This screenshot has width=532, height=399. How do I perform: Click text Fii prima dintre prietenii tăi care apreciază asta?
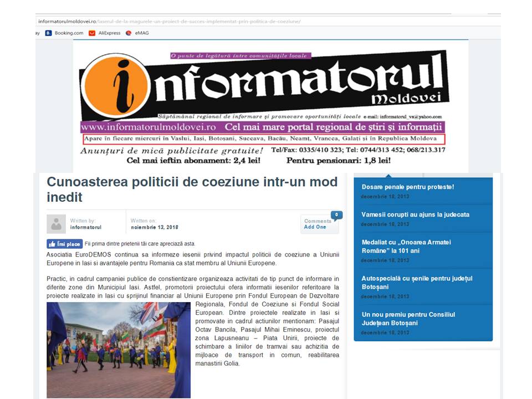point(140,244)
